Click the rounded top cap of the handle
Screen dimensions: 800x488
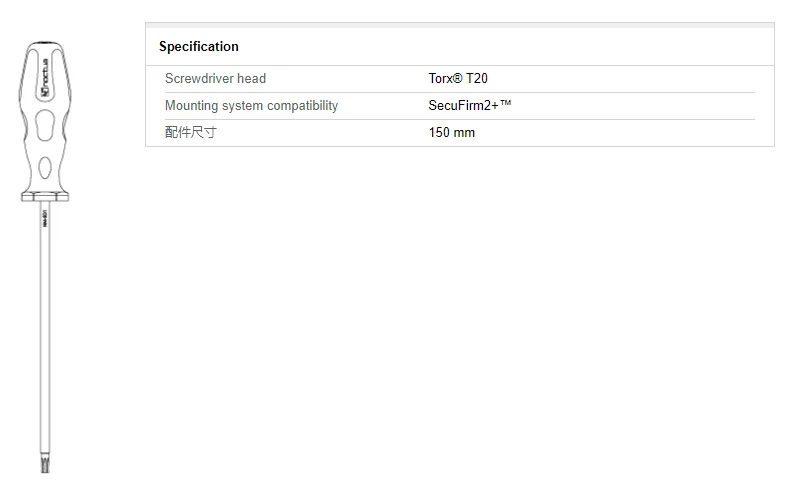tap(45, 46)
